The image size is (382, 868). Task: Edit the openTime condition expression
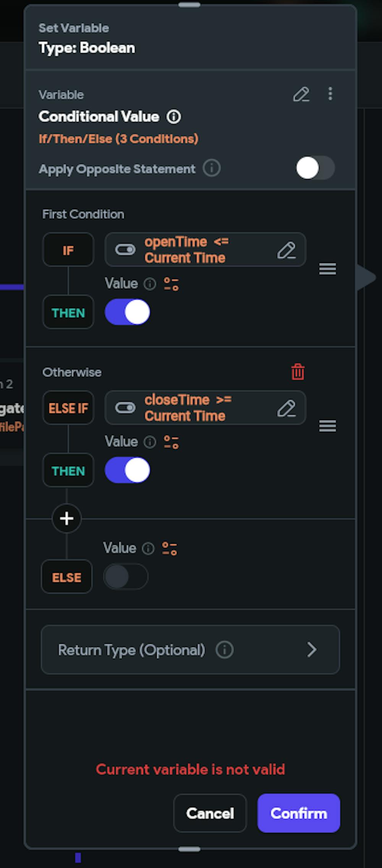[x=288, y=250]
